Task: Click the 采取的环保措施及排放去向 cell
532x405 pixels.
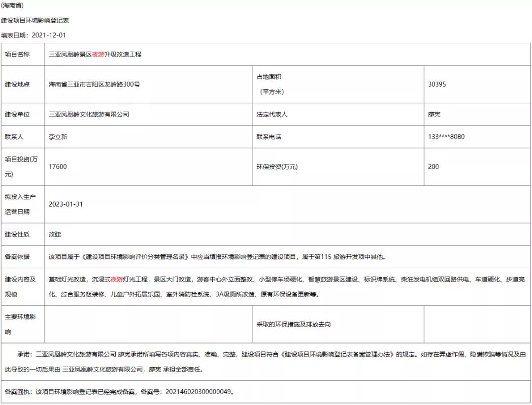Action: pyautogui.click(x=294, y=325)
